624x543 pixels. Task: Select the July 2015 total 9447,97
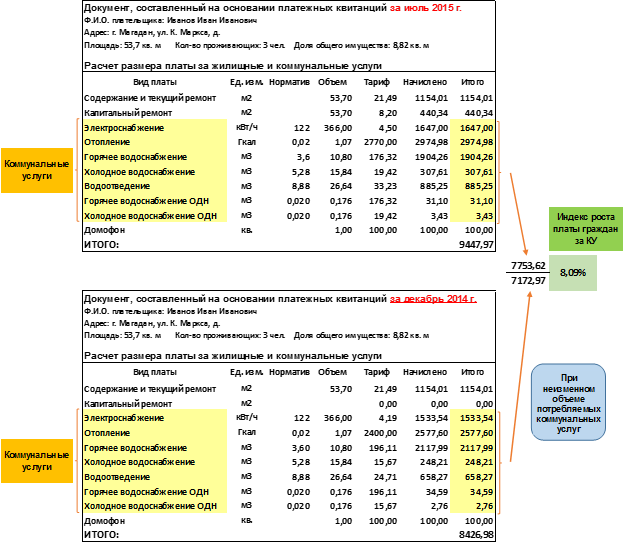point(476,244)
